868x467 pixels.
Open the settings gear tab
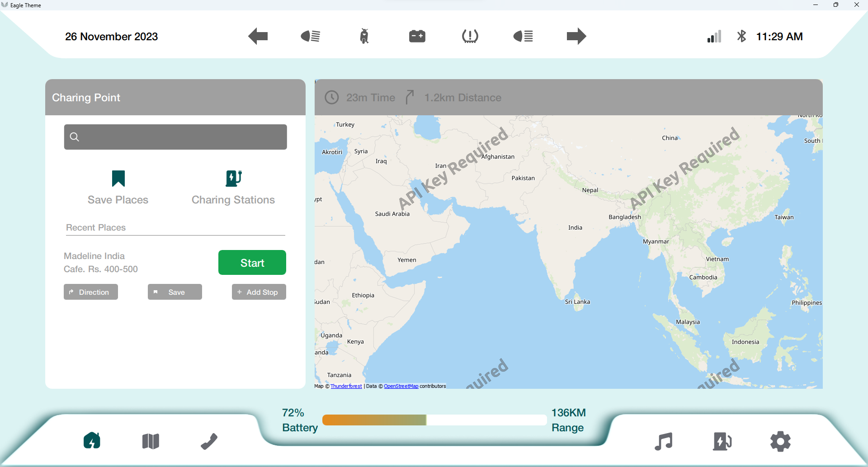pos(781,441)
